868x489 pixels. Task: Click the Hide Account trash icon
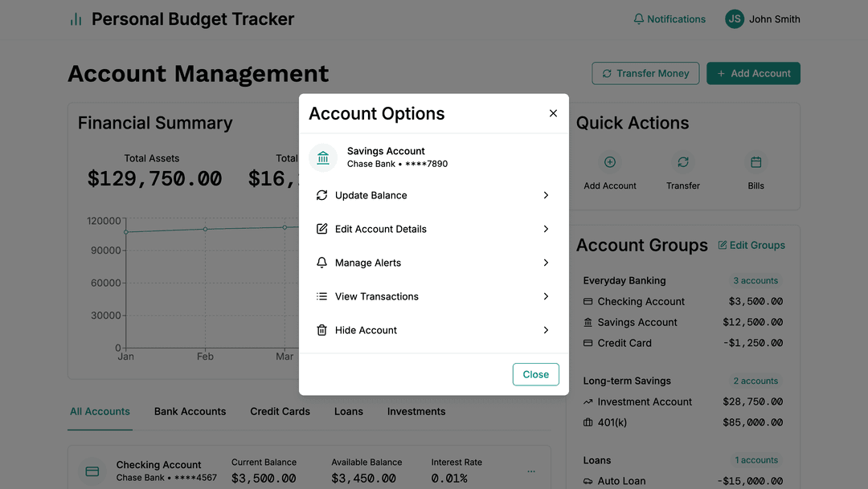pyautogui.click(x=322, y=330)
